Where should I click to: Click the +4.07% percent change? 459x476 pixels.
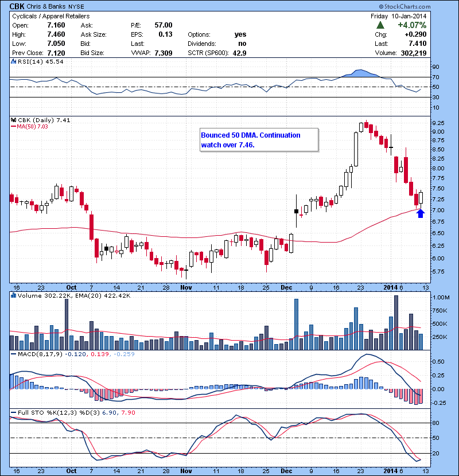coord(412,25)
